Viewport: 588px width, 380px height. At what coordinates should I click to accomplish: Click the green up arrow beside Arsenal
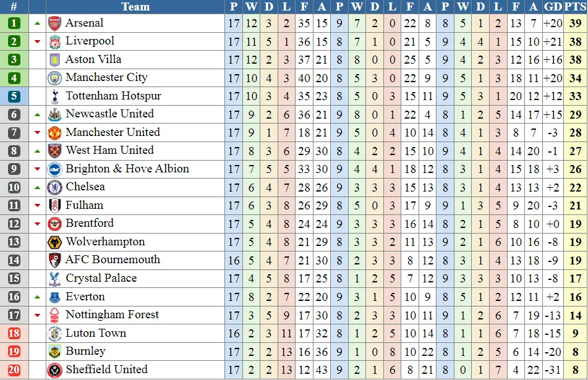(x=37, y=23)
